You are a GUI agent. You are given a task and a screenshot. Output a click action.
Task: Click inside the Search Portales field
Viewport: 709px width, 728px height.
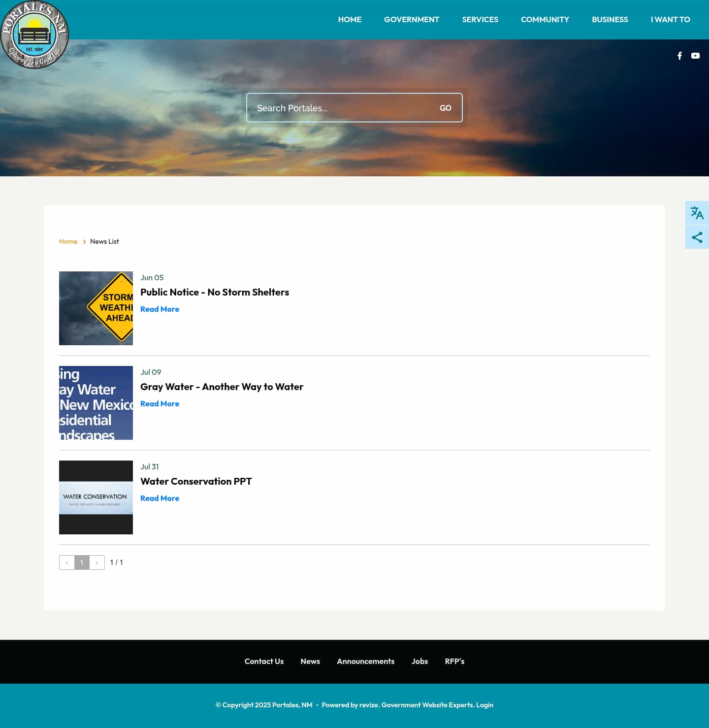(x=340, y=107)
